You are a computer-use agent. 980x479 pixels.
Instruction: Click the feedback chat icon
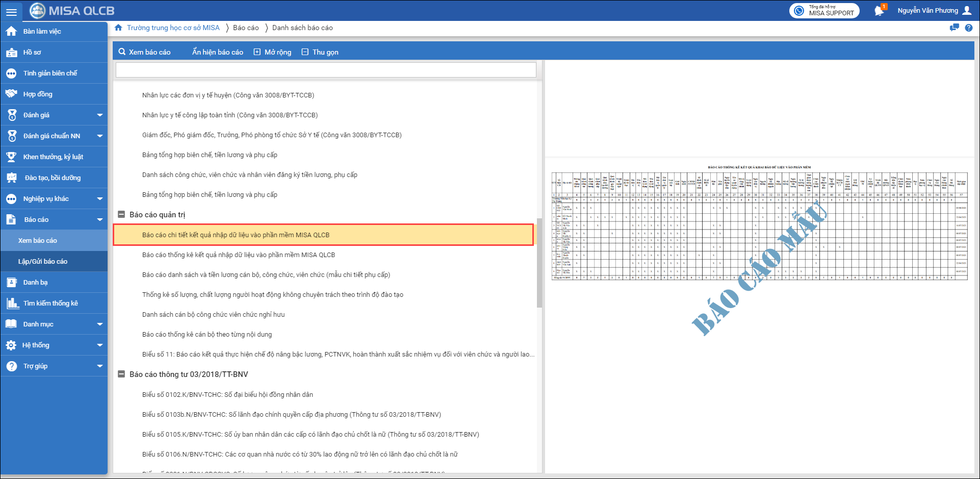(954, 28)
